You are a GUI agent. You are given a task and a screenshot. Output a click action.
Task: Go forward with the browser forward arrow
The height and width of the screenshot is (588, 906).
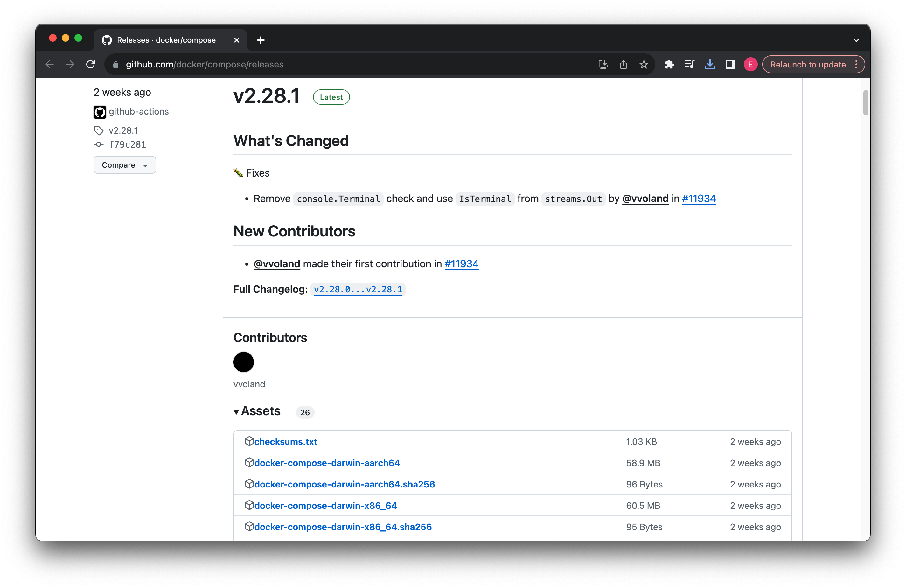point(70,64)
